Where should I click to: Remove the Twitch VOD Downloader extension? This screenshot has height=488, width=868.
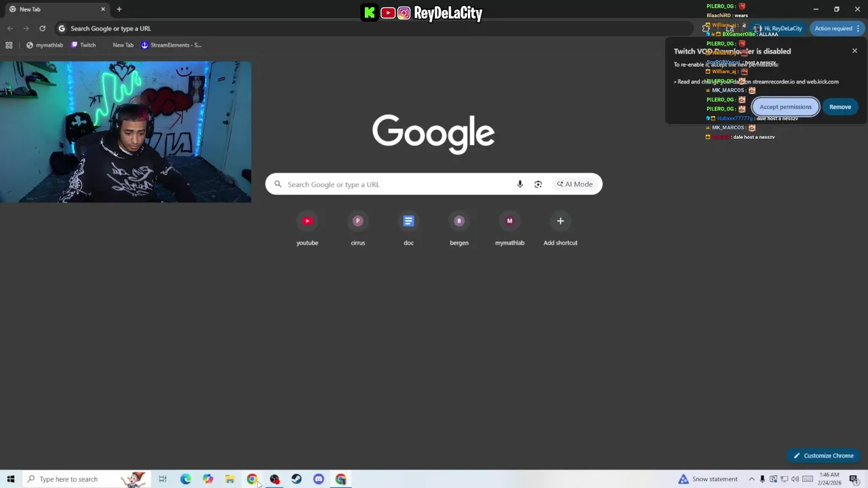(x=840, y=106)
